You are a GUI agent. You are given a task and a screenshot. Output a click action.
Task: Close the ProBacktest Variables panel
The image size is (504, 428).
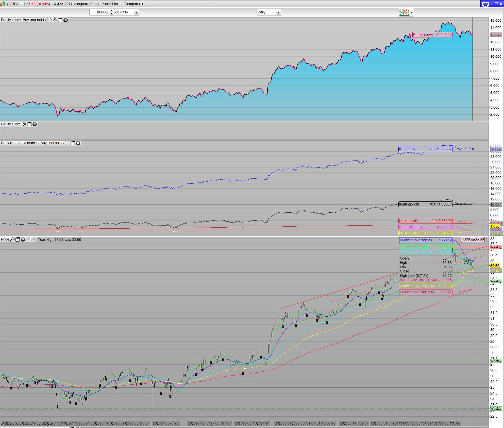pyautogui.click(x=78, y=143)
